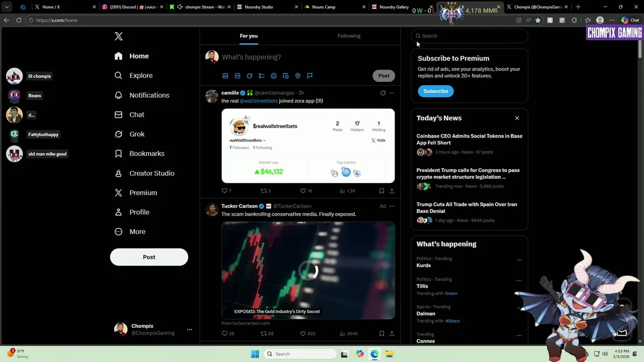The width and height of the screenshot is (644, 362).
Task: Open the browser tab list dropdown
Action: click(x=7, y=7)
